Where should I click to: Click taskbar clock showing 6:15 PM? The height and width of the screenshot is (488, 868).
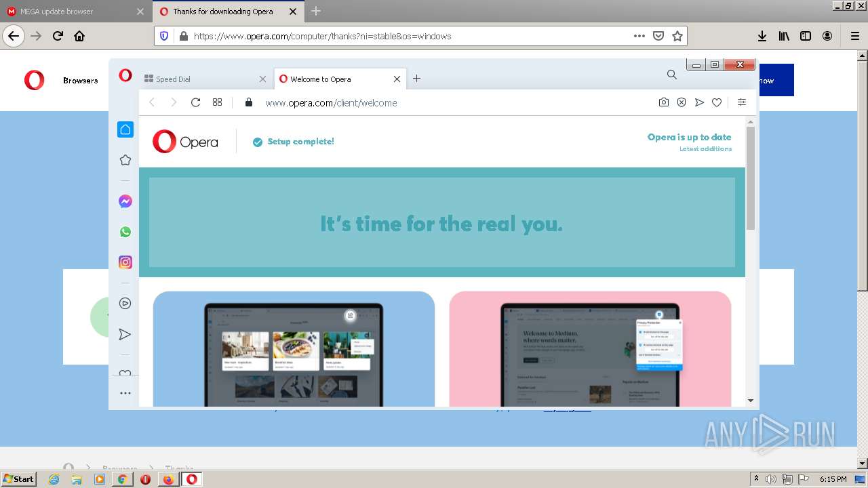pos(833,479)
